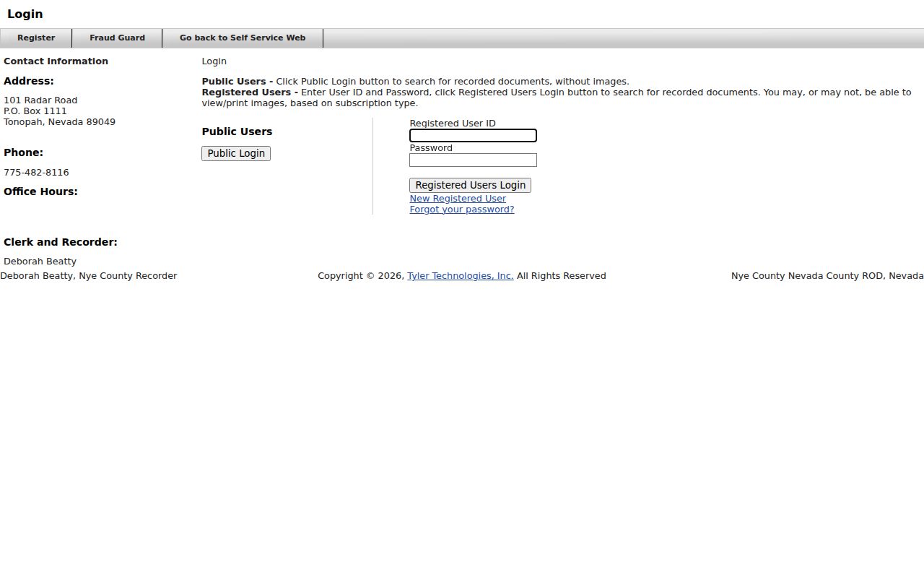
Task: Click the Contact Information heading
Action: [x=56, y=61]
